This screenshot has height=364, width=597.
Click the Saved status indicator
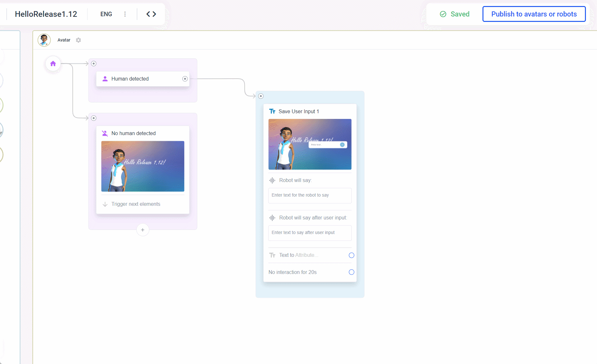coord(455,14)
